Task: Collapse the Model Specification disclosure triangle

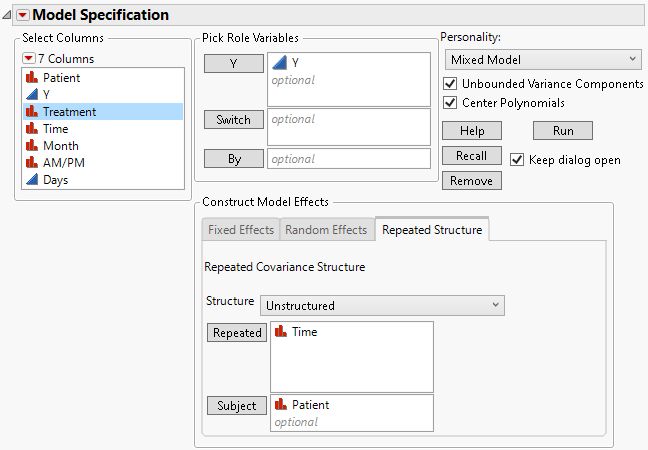Action: (8, 15)
